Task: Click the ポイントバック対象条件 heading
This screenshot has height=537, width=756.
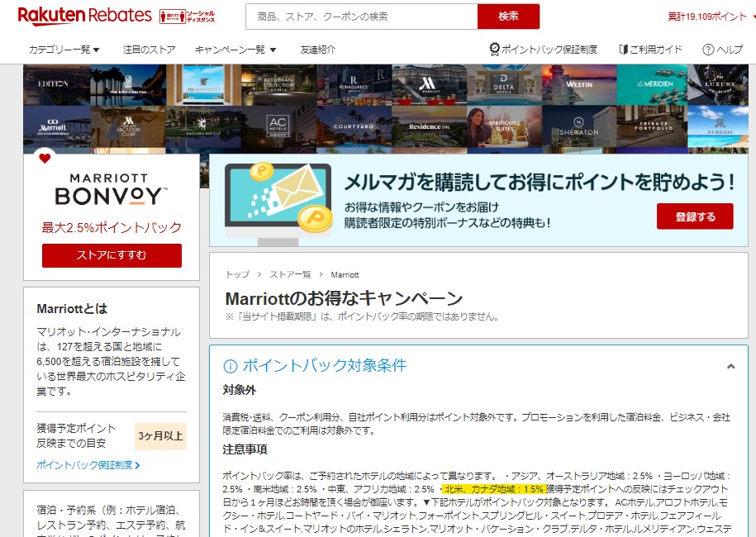Action: click(x=325, y=366)
